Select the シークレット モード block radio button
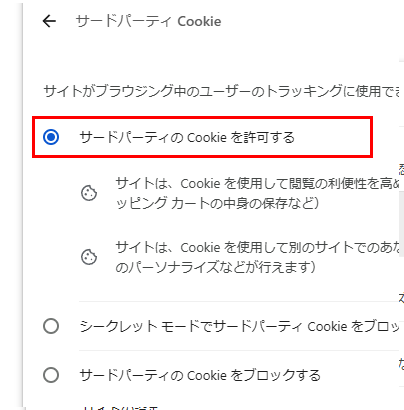This screenshot has width=404, height=410. click(x=51, y=326)
